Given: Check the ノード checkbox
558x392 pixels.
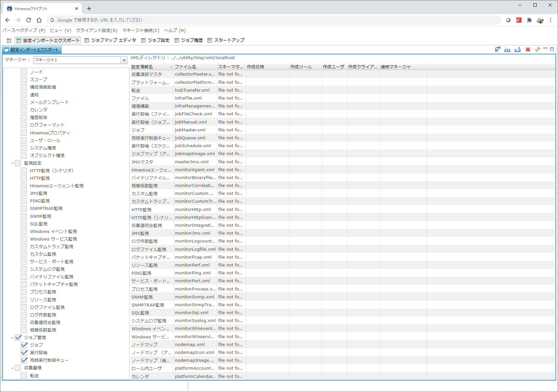Looking at the screenshot, I should tap(24, 72).
